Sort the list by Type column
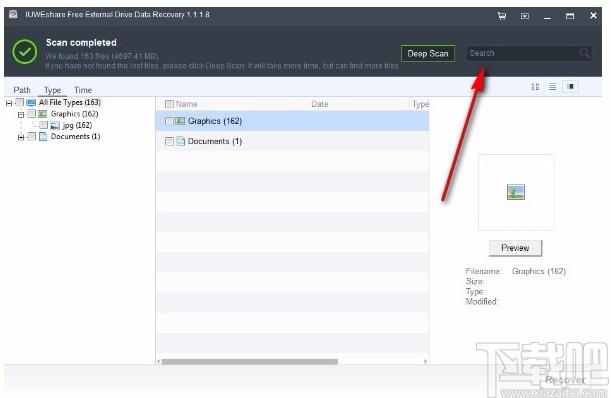Viewport: 611px width, 398px height. point(421,104)
